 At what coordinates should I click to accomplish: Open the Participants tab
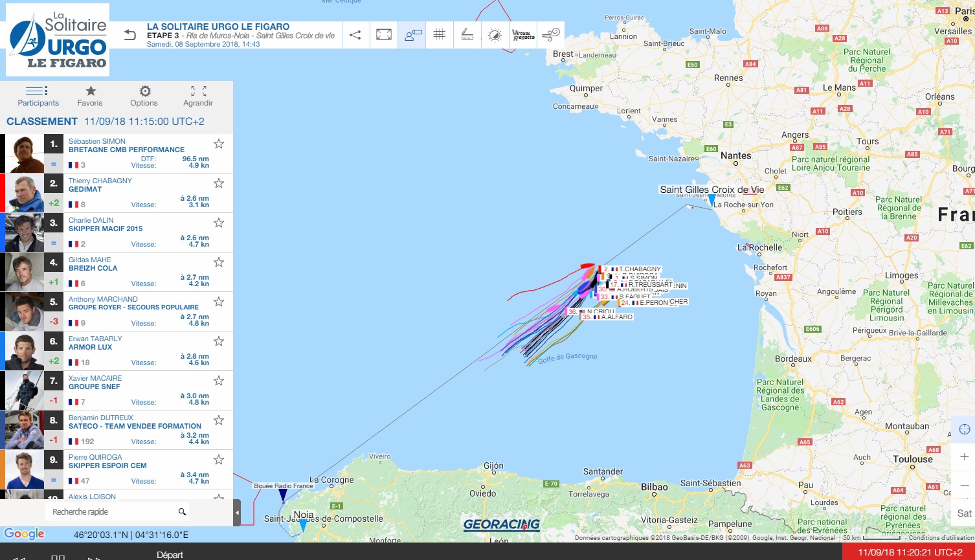pos(38,96)
